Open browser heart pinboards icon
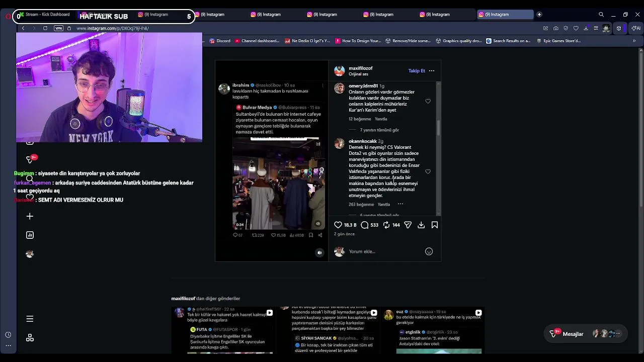644x362 pixels. (576, 28)
